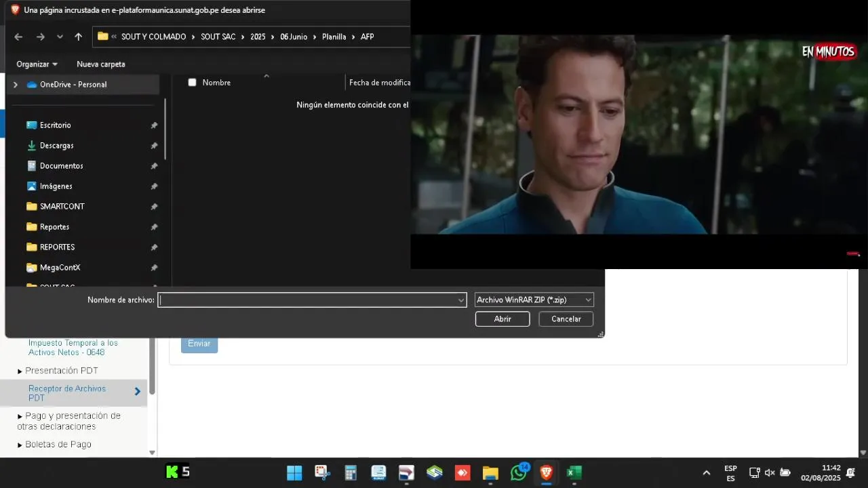Open the clock showing 11:42
Screen dimensions: 868x488
821,473
